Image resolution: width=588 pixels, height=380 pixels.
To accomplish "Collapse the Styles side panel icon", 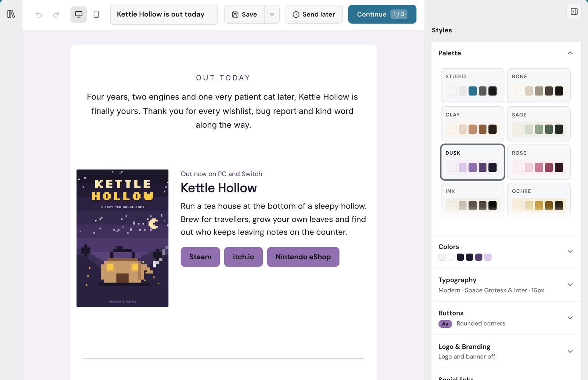I will pyautogui.click(x=574, y=11).
